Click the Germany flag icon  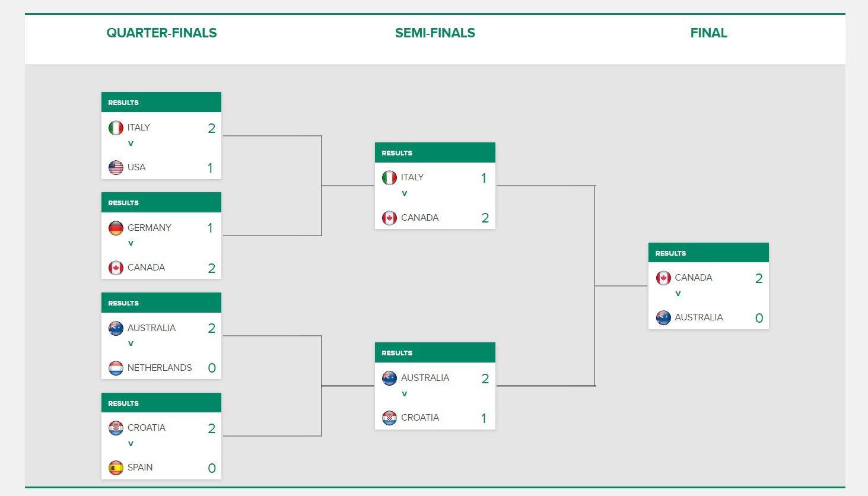tap(116, 228)
